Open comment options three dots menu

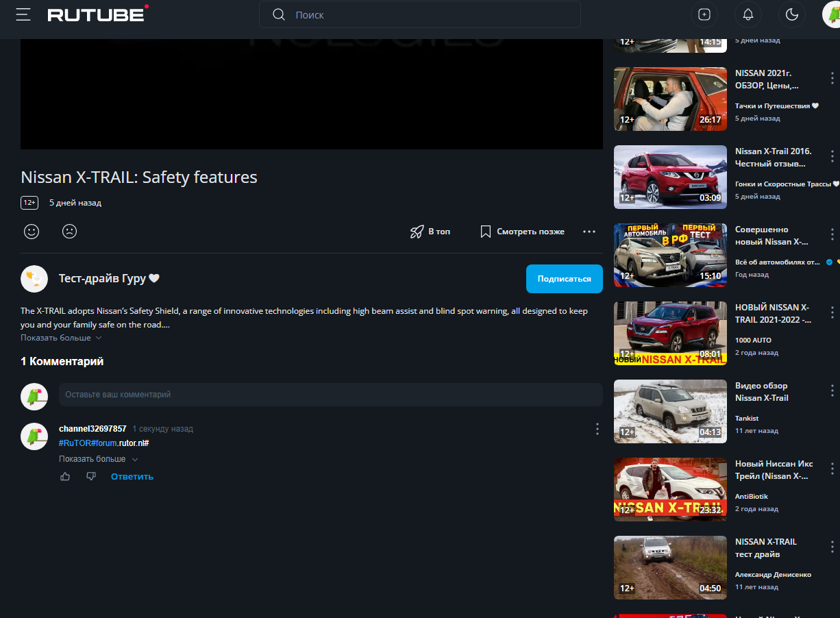[597, 429]
